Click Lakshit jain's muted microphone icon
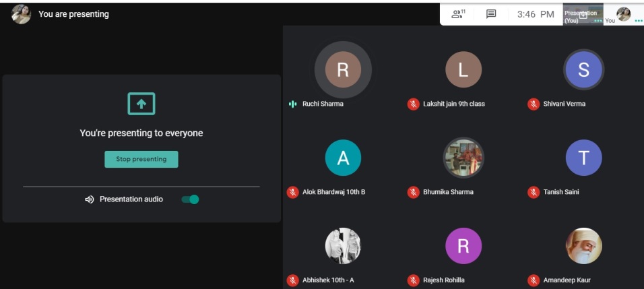Image resolution: width=644 pixels, height=289 pixels. tap(413, 104)
